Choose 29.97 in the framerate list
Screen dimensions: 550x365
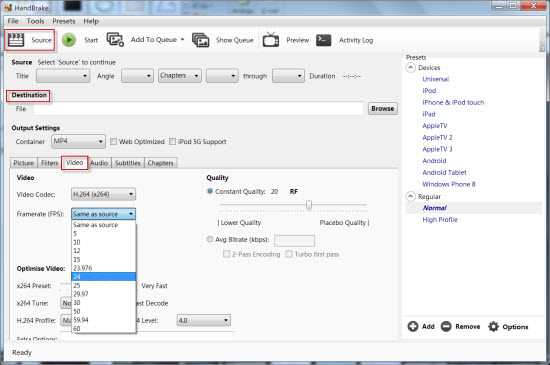tap(103, 294)
